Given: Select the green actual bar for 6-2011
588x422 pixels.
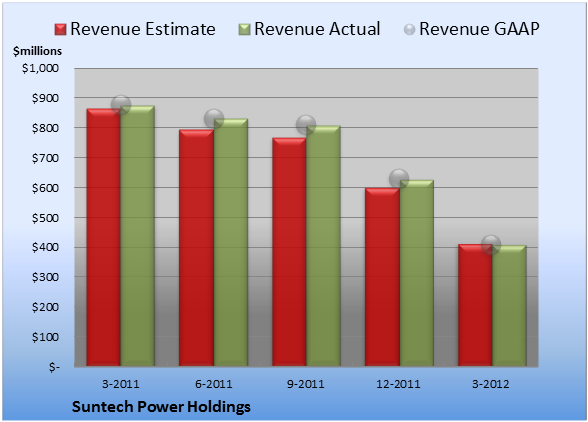Looking at the screenshot, I should pos(231,242).
